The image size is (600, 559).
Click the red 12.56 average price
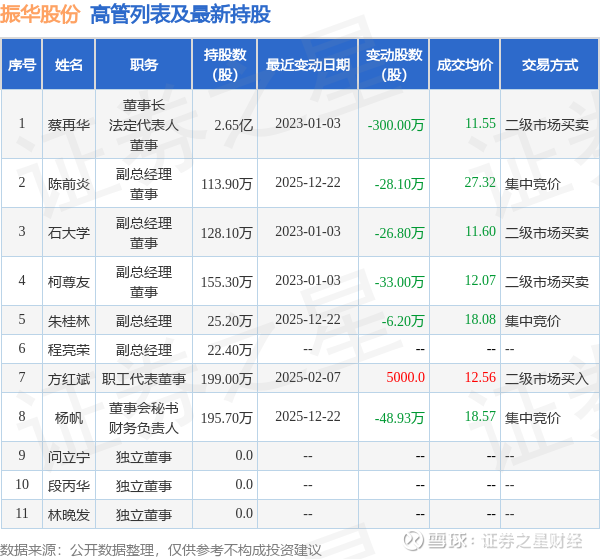click(x=480, y=377)
